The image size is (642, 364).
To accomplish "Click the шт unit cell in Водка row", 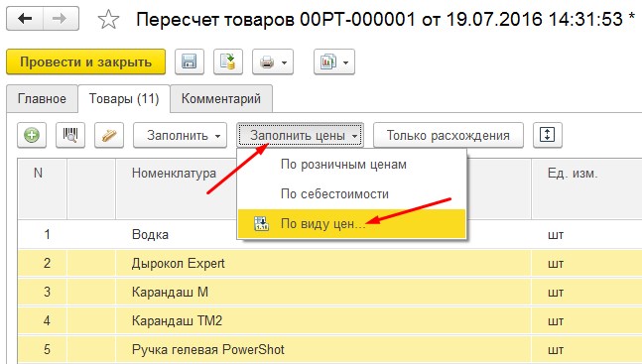I will [586, 234].
